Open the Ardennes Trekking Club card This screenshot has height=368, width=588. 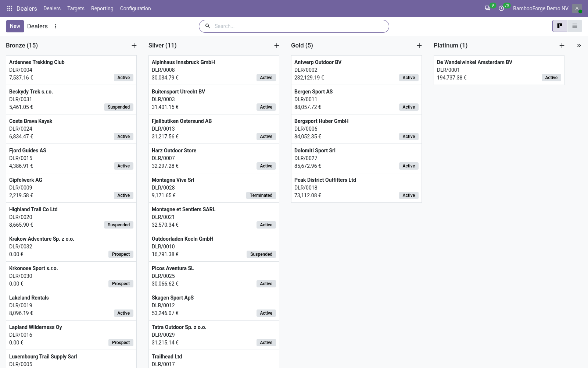(x=71, y=70)
